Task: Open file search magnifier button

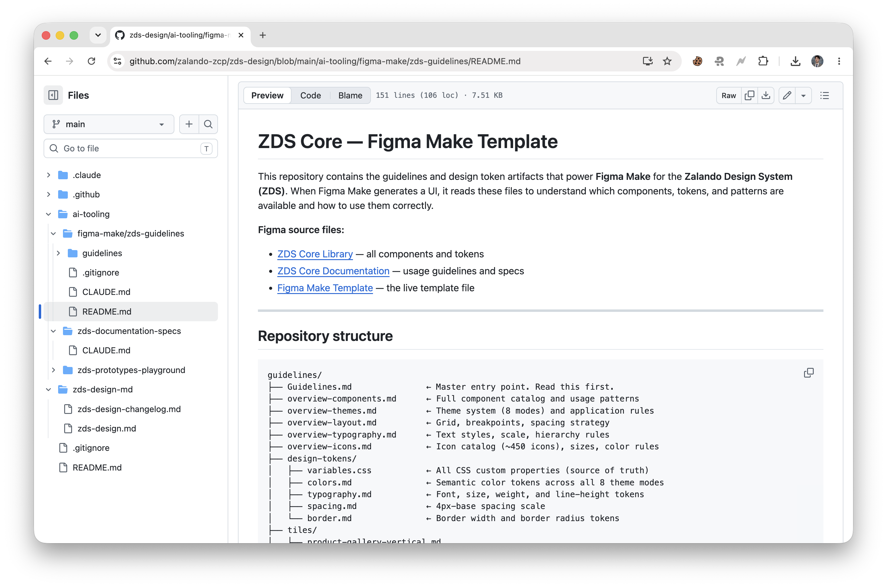Action: point(208,124)
